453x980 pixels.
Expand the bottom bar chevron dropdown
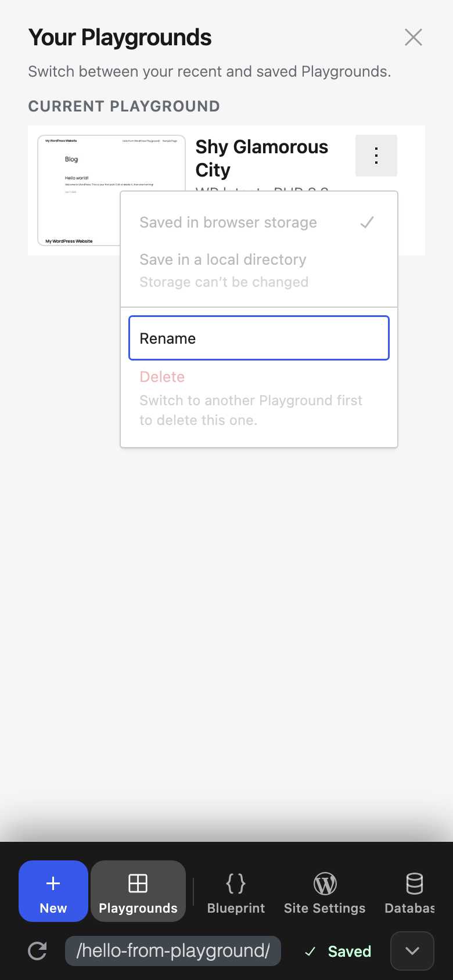(412, 951)
